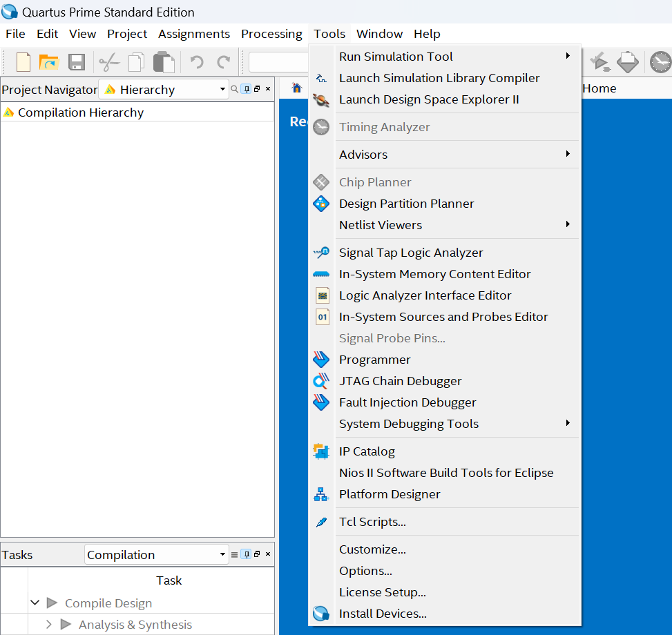Expand the Netlist Viewers submenu
The width and height of the screenshot is (672, 635).
(445, 225)
